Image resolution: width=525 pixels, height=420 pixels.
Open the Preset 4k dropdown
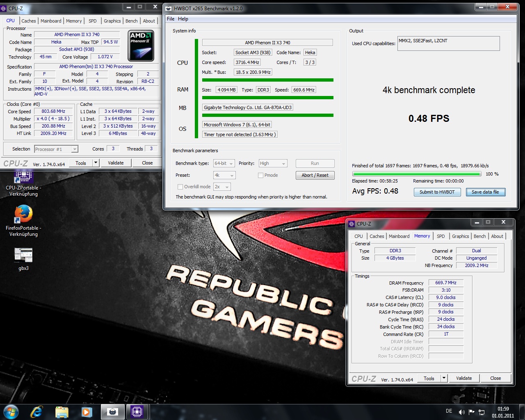pos(224,175)
